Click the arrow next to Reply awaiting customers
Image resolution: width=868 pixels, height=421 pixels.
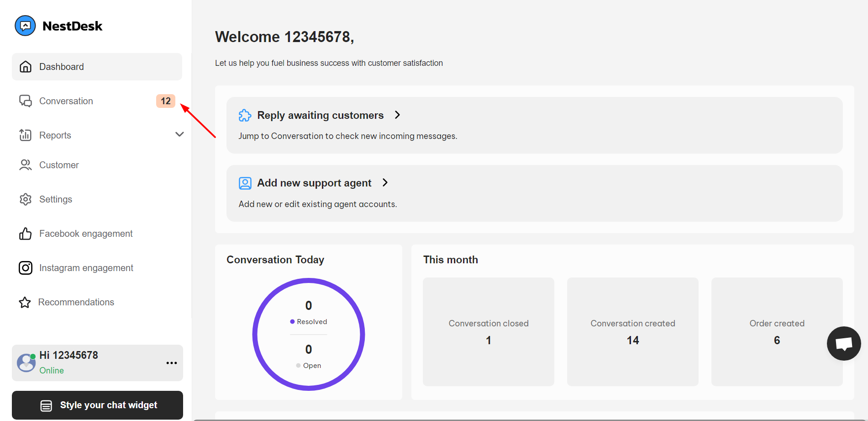pos(397,115)
